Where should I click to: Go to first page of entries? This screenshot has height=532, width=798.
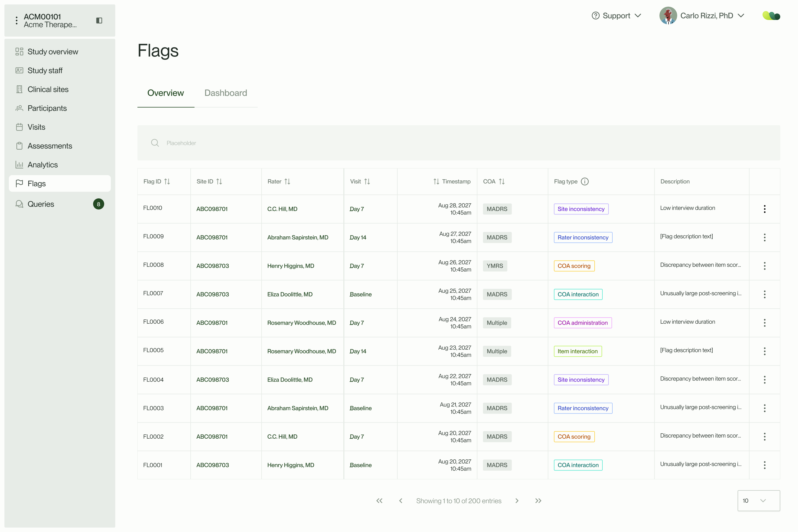[379, 501]
